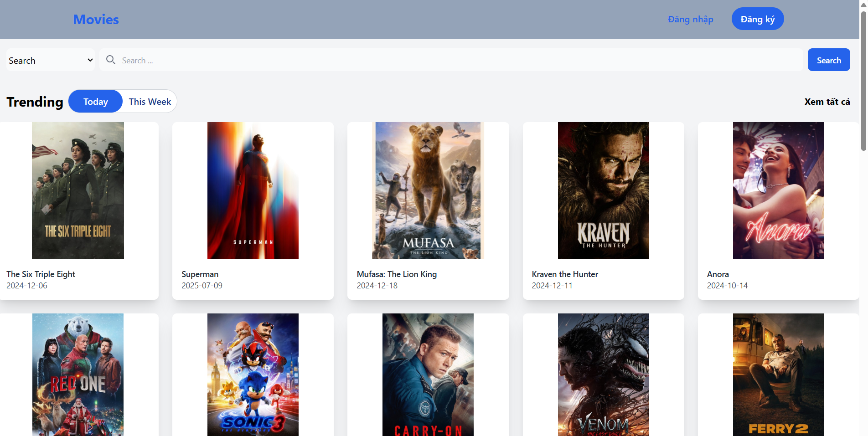
Task: Click the Movies logo
Action: (96, 20)
